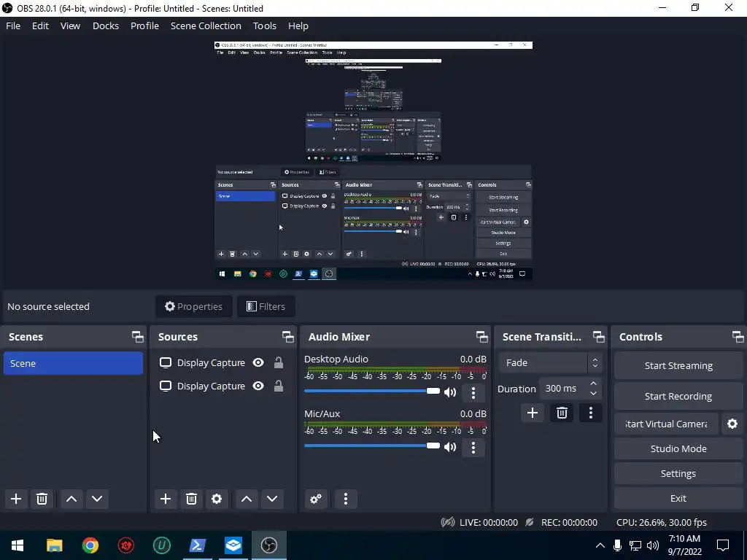The image size is (747, 560).
Task: Open the Docks menu
Action: click(106, 26)
